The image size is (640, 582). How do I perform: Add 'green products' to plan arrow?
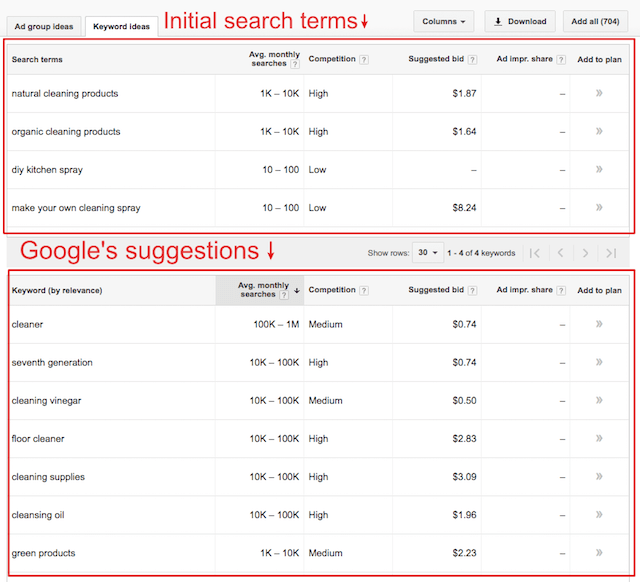click(x=599, y=553)
